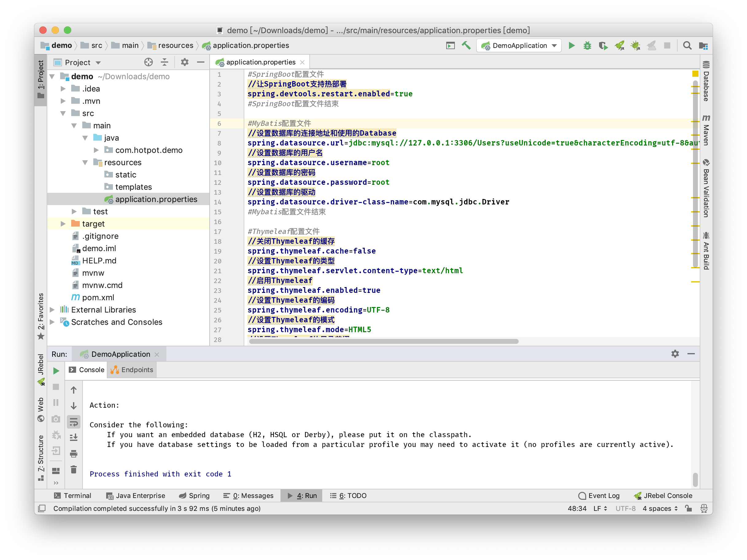Open Search Everywhere magnifier icon
Screen dimensions: 747x560
[687, 46]
